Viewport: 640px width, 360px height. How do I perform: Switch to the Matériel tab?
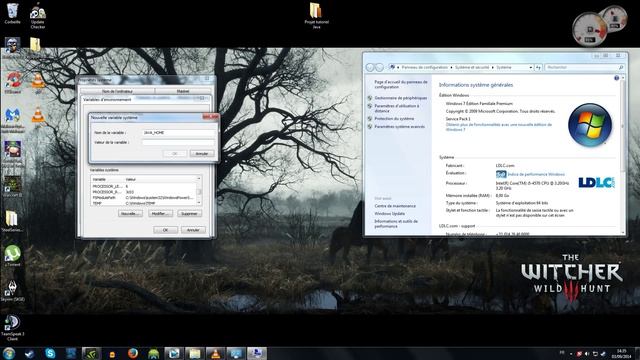click(x=183, y=91)
